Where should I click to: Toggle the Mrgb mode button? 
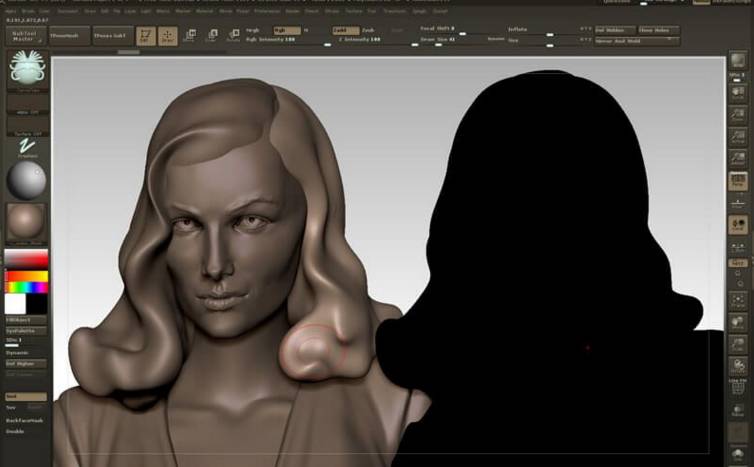[252, 30]
